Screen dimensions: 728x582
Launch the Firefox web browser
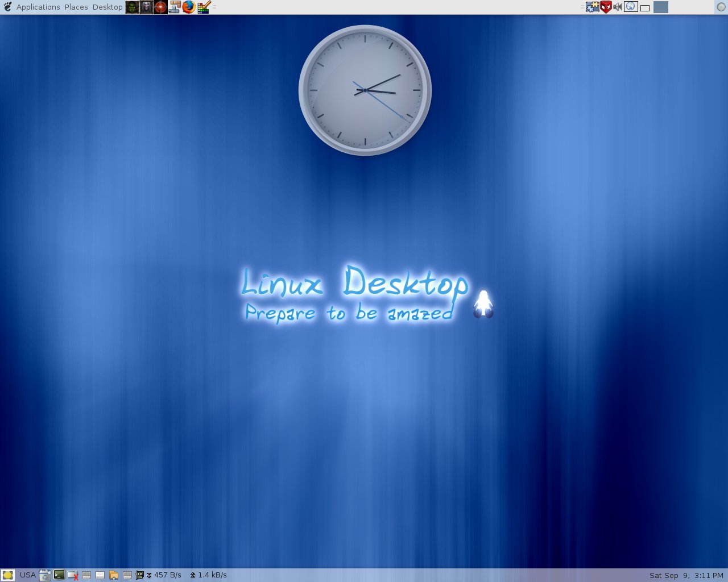pos(189,7)
